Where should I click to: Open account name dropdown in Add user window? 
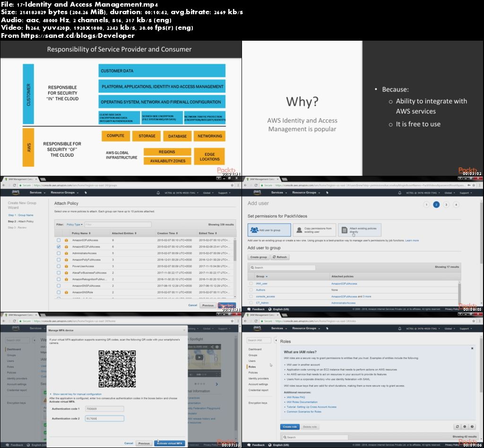[x=423, y=193]
